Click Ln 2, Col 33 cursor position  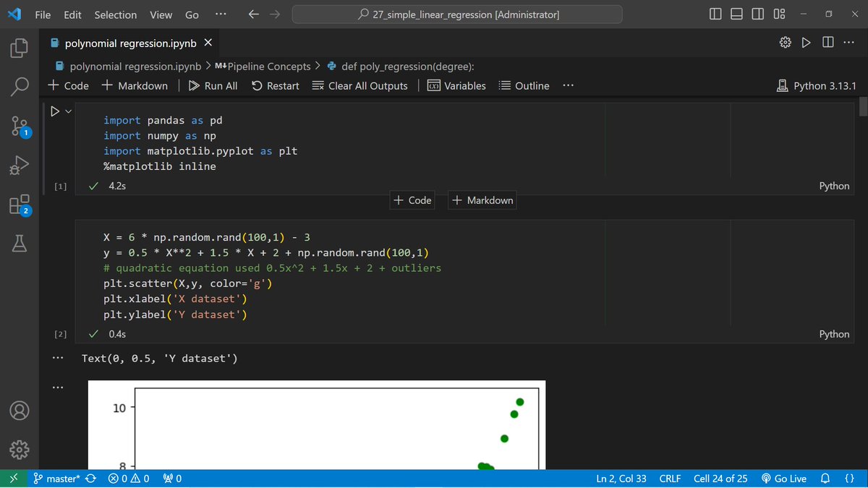(621, 479)
